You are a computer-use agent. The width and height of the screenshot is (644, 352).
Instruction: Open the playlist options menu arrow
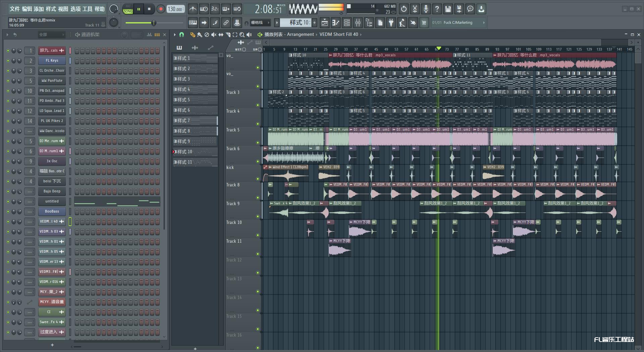174,35
